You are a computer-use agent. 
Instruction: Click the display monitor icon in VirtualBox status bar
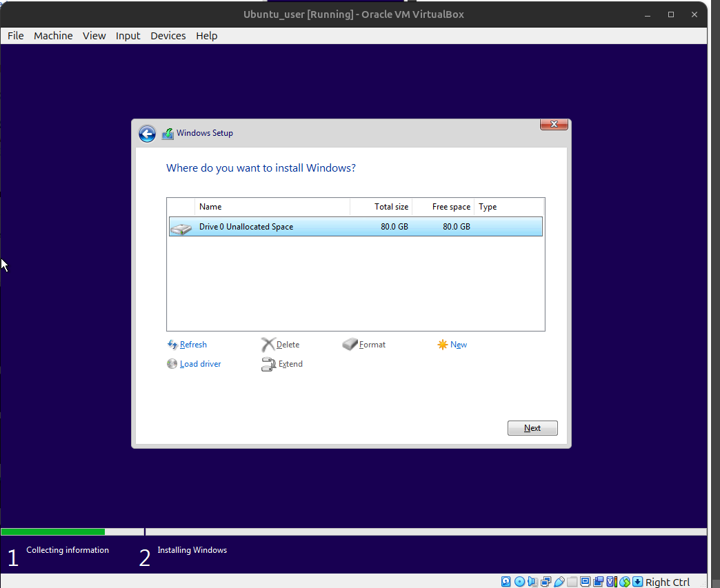(x=585, y=582)
